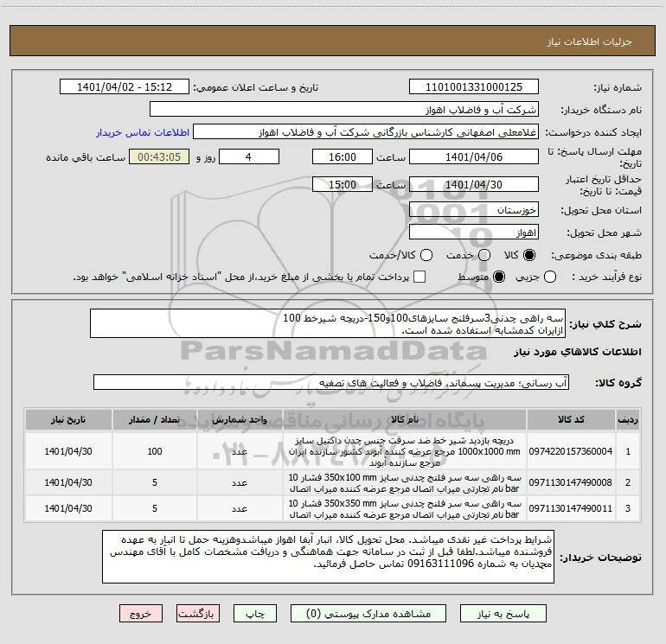Screen dimensions: 666x644
Task: Click the ردیف column header
Action: [x=628, y=419]
